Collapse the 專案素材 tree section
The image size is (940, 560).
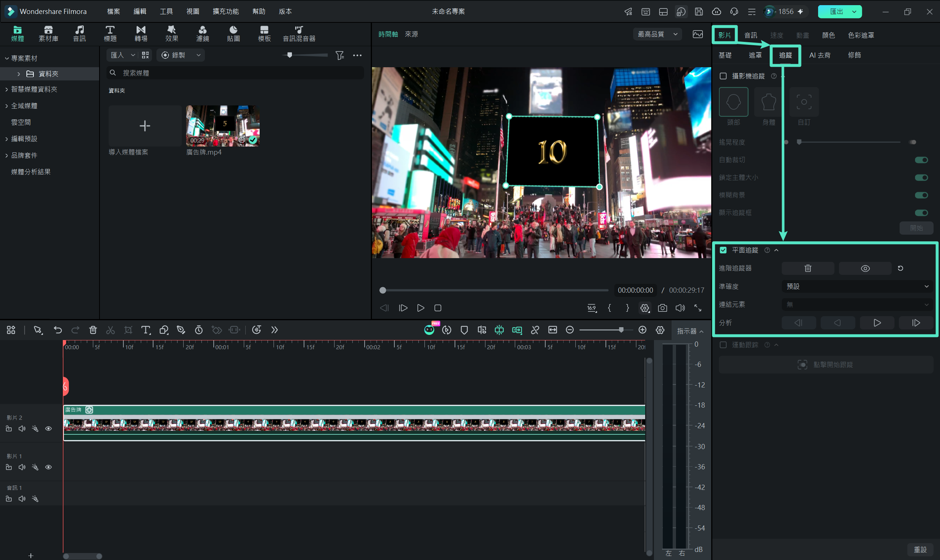tap(7, 58)
